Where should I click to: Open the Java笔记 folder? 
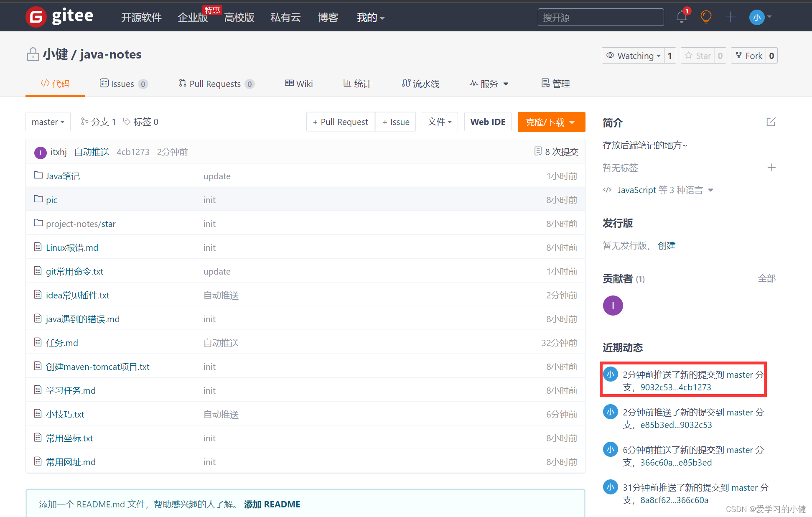63,176
